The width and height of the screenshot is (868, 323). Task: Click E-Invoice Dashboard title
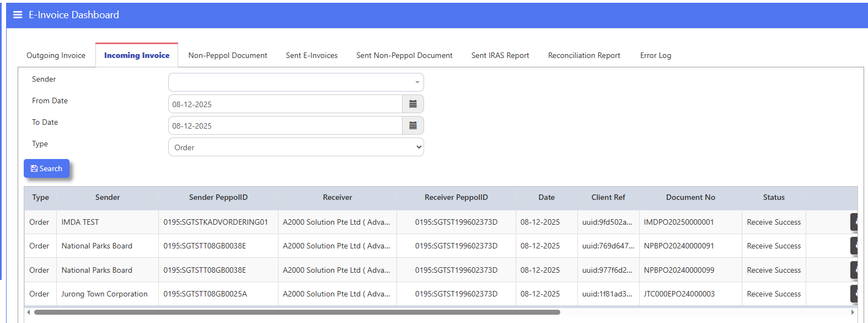(74, 15)
